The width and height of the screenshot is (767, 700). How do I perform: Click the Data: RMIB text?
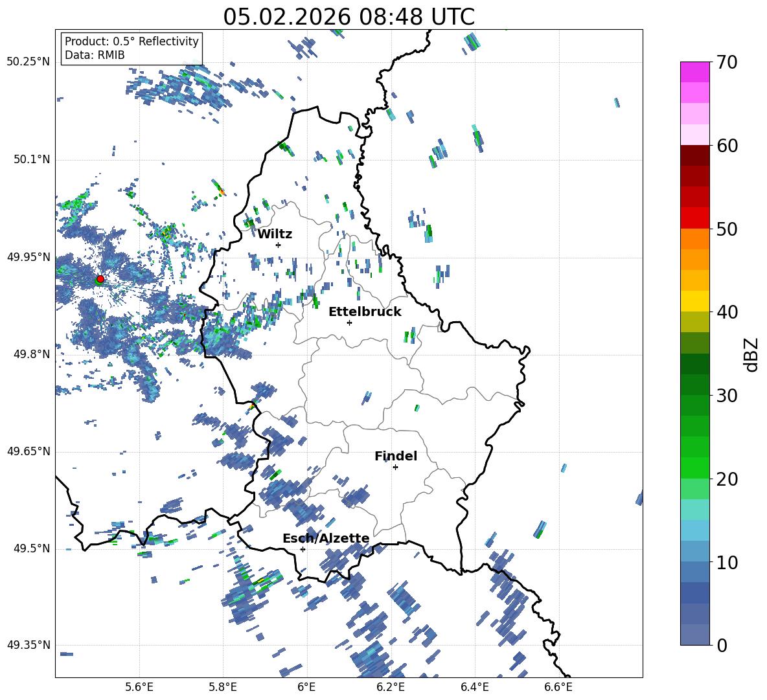(x=95, y=55)
